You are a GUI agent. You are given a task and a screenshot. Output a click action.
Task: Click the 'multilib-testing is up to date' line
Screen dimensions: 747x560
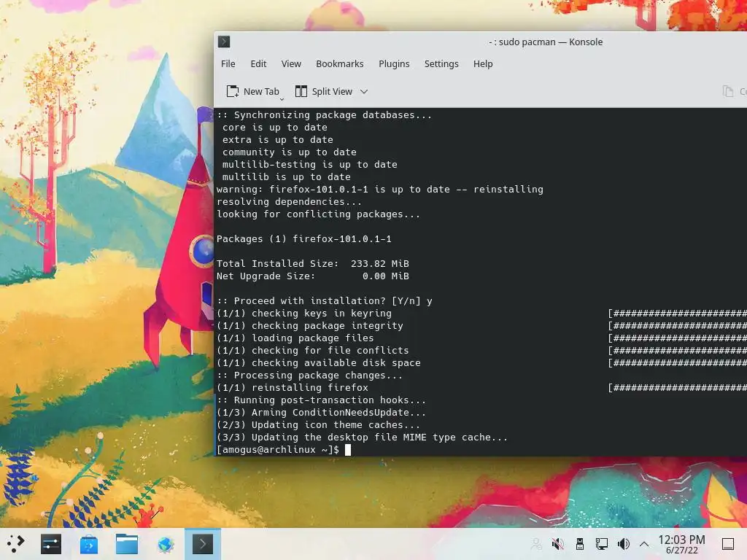[x=309, y=164]
